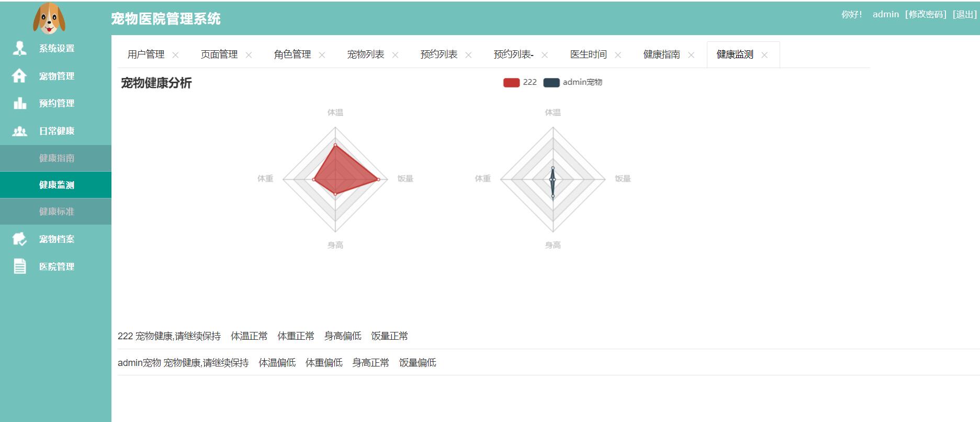Image resolution: width=980 pixels, height=422 pixels.
Task: Expand the 宠物管理 sidebar menu
Action: coord(55,76)
